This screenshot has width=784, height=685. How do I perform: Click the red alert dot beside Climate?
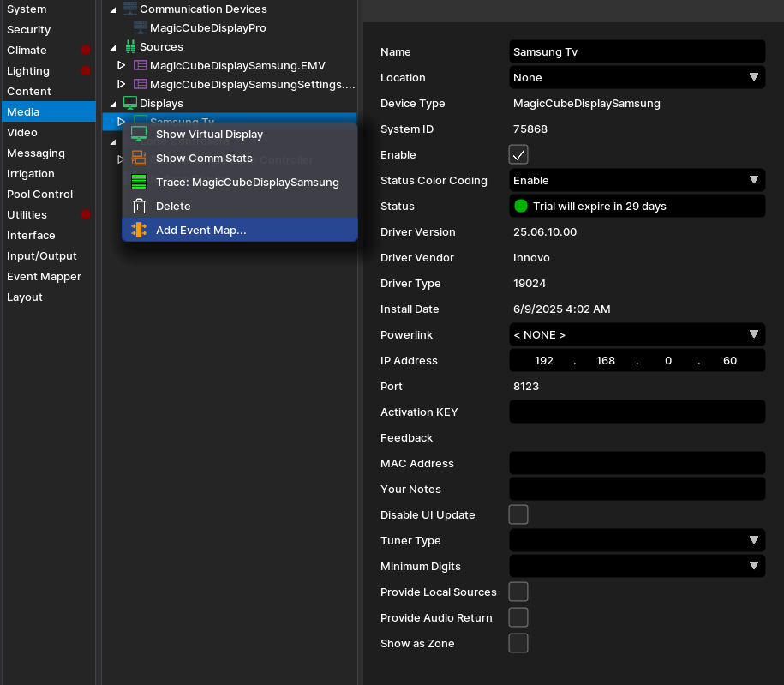pyautogui.click(x=86, y=50)
